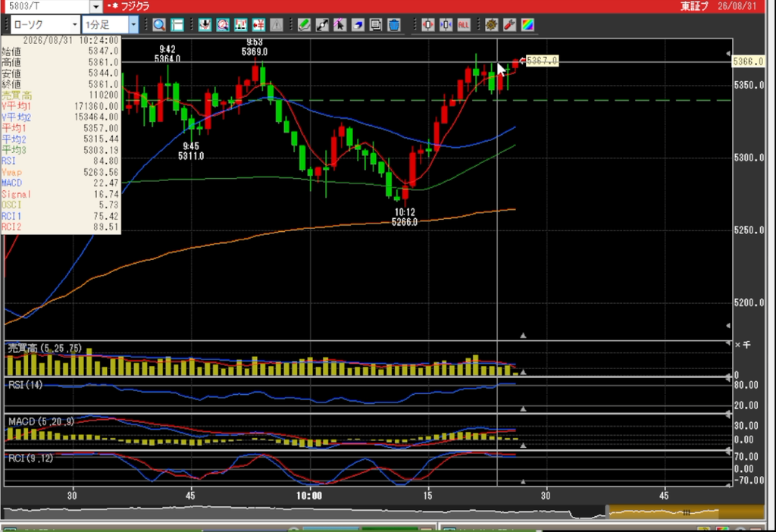Click the trendline drawing tool icon
The width and height of the screenshot is (776, 532).
click(321, 25)
